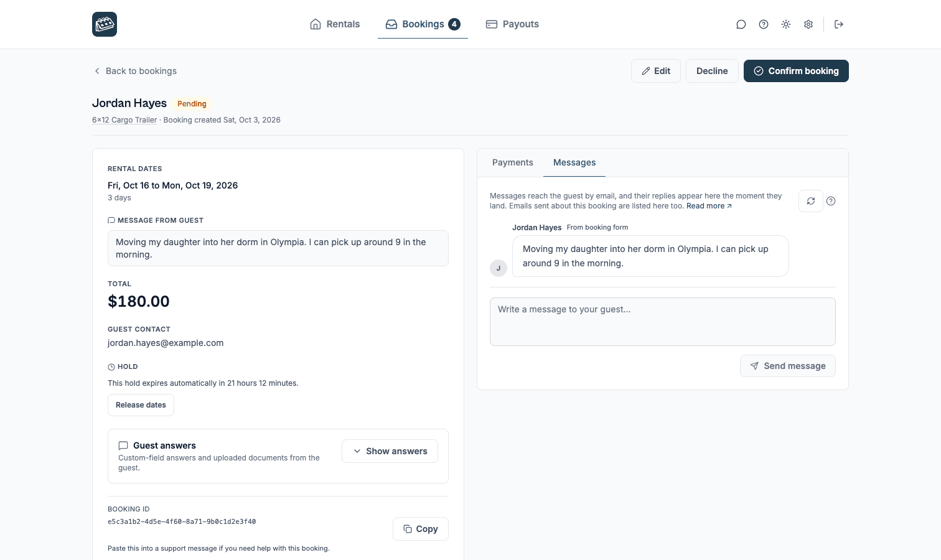Decline this booking
The height and width of the screenshot is (560, 941).
[712, 71]
